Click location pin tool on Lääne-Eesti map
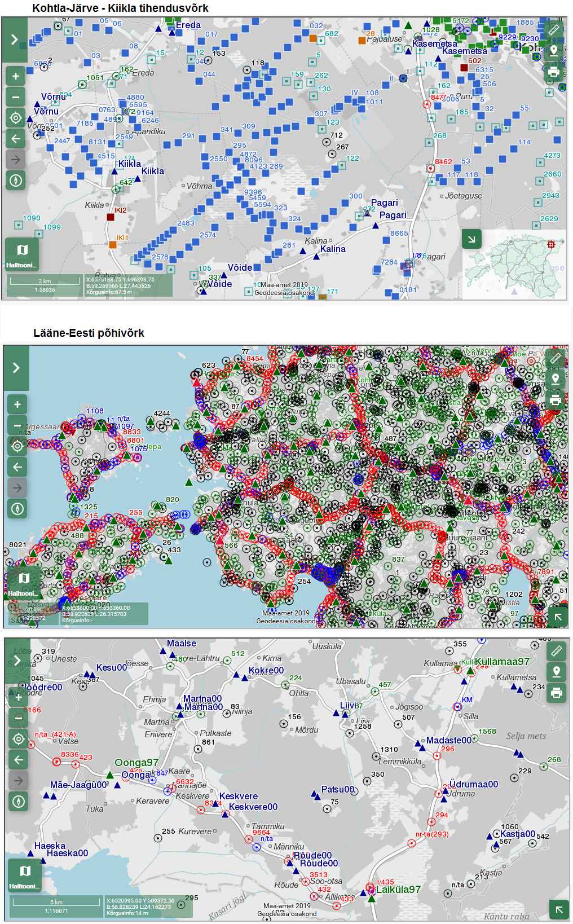573x924 pixels. click(x=556, y=379)
